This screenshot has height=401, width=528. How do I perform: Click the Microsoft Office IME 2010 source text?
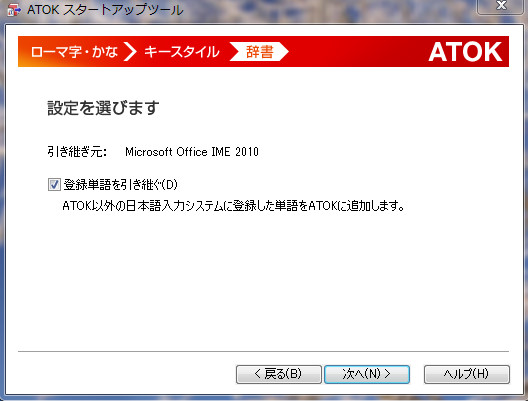(192, 152)
